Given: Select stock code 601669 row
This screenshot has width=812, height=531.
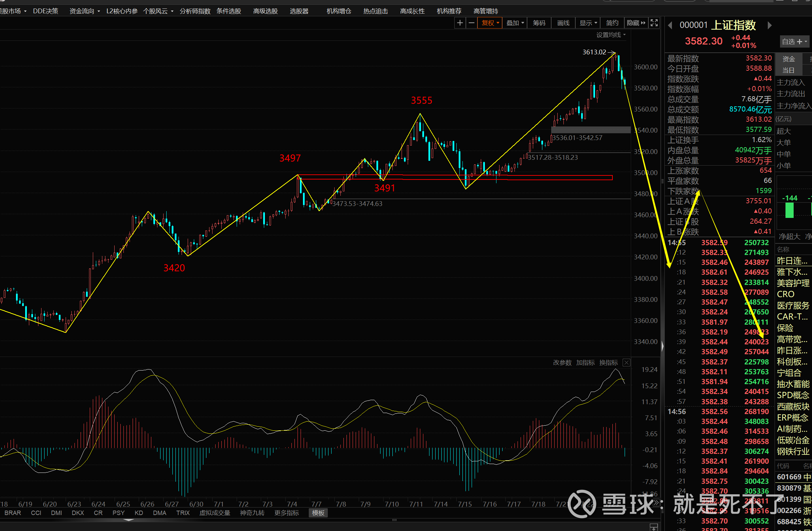Looking at the screenshot, I should point(794,477).
